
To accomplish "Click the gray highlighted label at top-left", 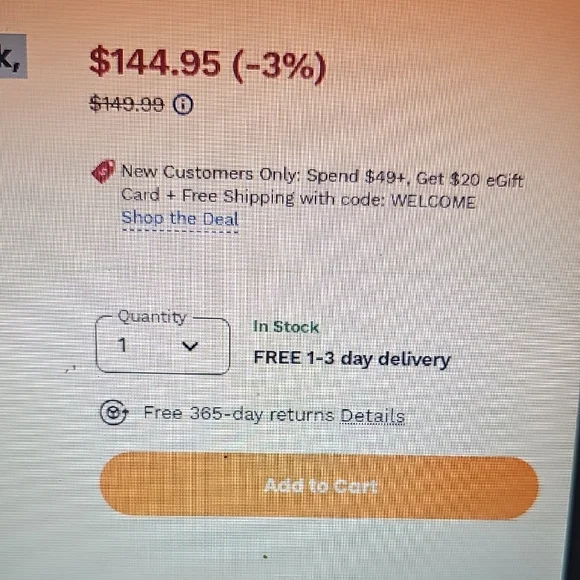I will 13,56.
